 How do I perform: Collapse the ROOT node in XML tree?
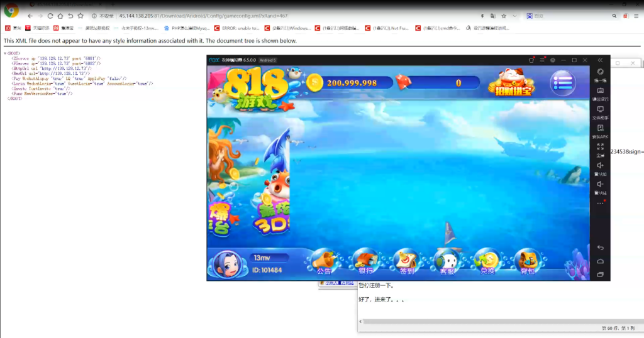click(x=5, y=53)
